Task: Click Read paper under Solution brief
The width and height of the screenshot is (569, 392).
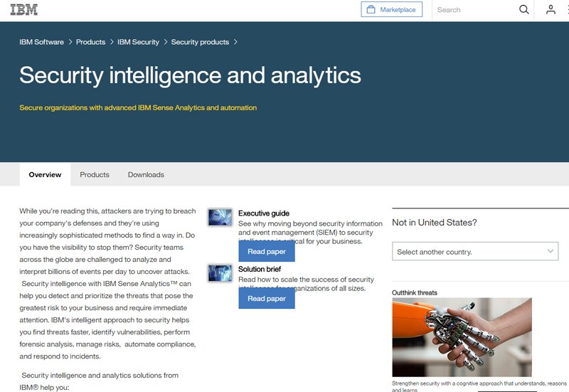Action: [x=267, y=298]
